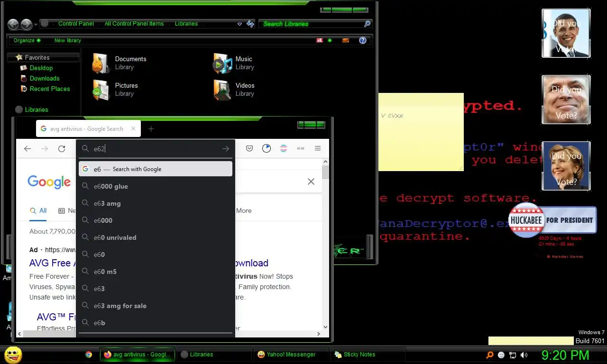Click the back arrow in Libraries window
Screen dimensions: 607x364
tap(13, 24)
